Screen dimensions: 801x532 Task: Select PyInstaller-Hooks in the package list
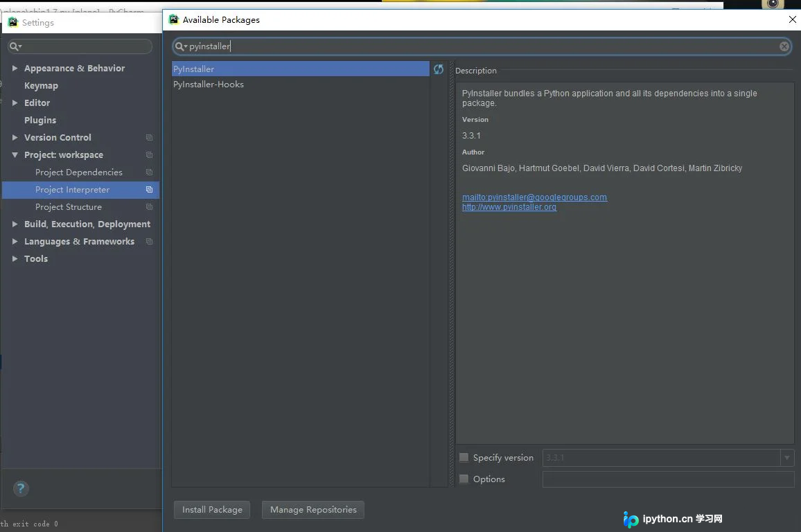301,85
